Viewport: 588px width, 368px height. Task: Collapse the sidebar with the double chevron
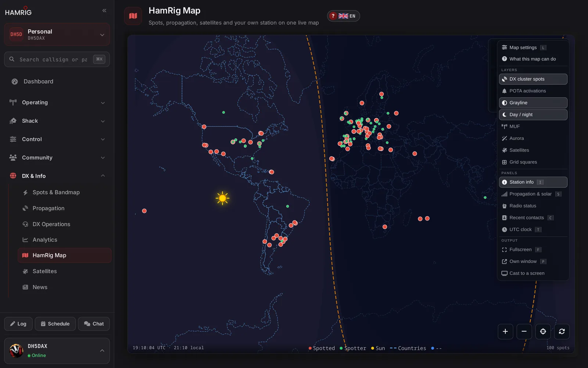pyautogui.click(x=104, y=11)
